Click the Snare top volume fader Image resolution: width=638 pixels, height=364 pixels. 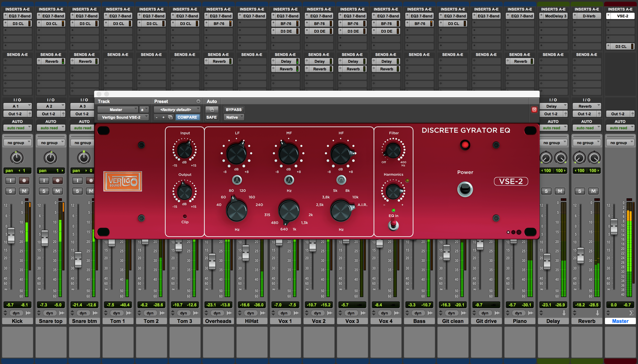pos(45,238)
